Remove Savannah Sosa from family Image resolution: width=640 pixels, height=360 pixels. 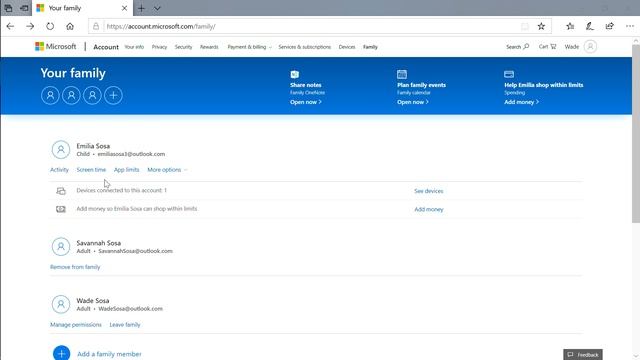pos(75,267)
